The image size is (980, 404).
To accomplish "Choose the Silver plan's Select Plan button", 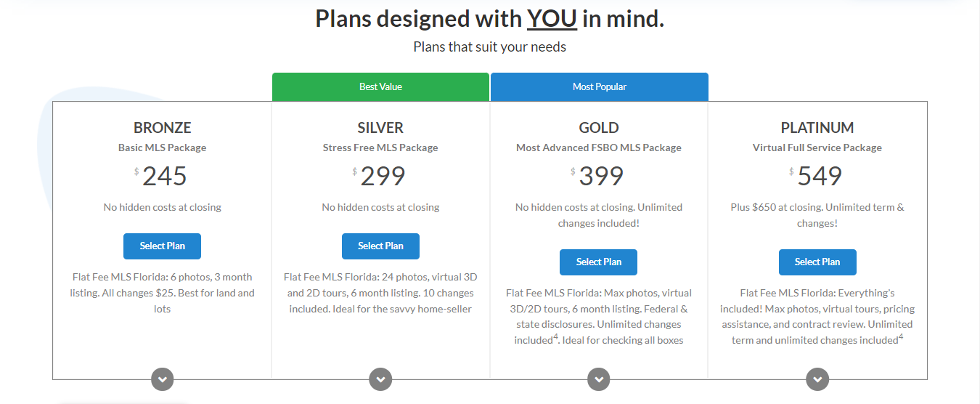I will [380, 246].
